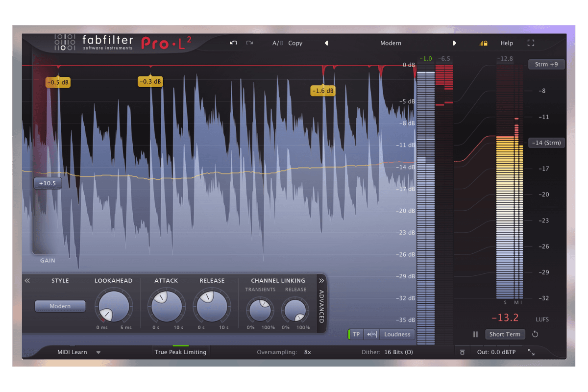Enter full screen mode icon

tap(531, 43)
